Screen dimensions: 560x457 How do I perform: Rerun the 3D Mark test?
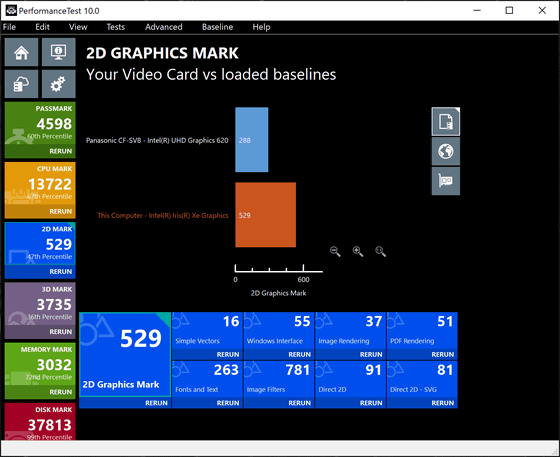(x=60, y=332)
